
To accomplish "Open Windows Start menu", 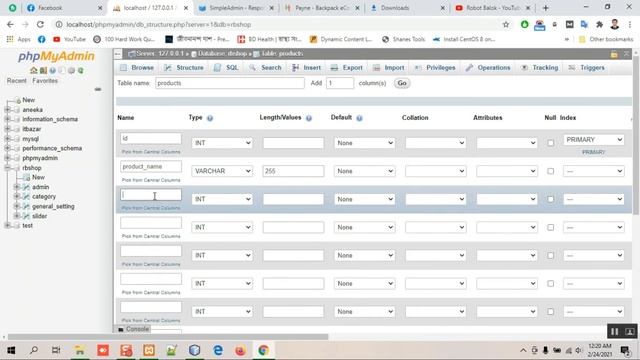I will click(11, 350).
